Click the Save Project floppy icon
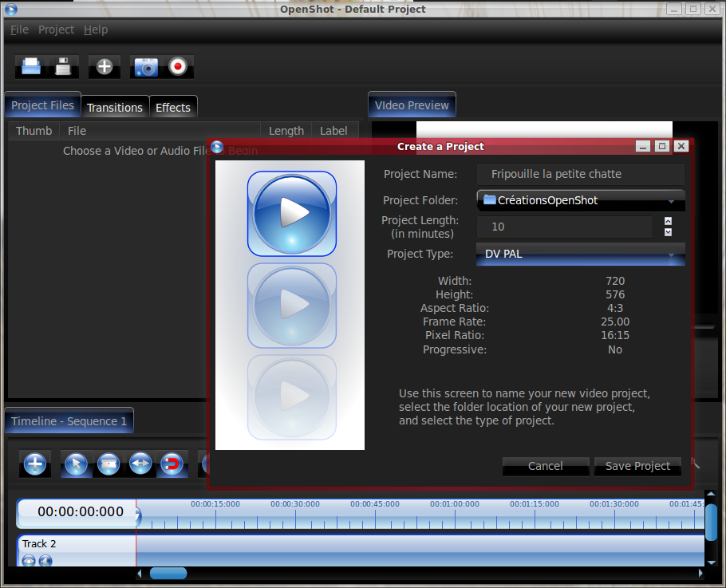 [63, 67]
